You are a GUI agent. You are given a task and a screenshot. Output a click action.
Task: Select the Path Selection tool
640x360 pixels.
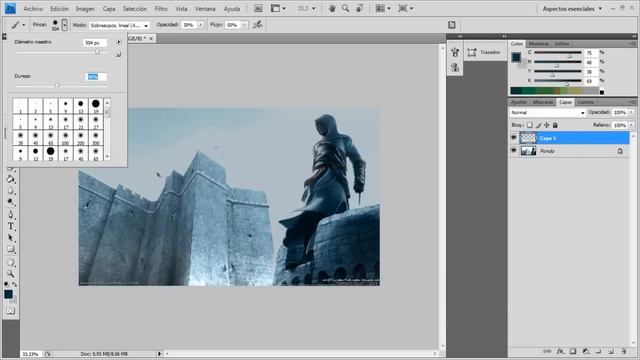11,238
